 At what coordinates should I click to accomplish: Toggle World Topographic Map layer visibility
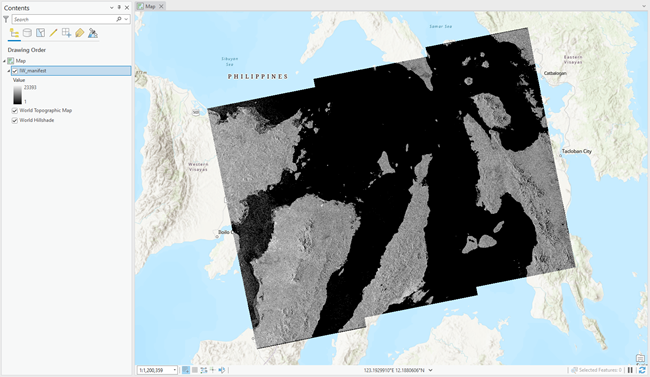pos(15,110)
